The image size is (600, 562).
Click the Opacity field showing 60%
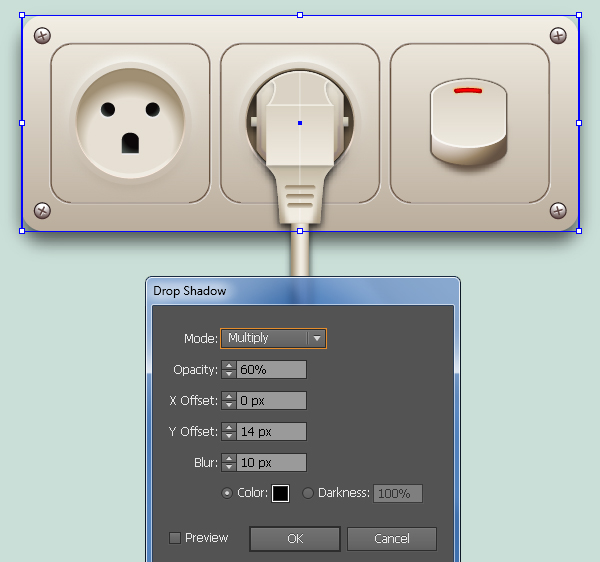pyautogui.click(x=271, y=370)
